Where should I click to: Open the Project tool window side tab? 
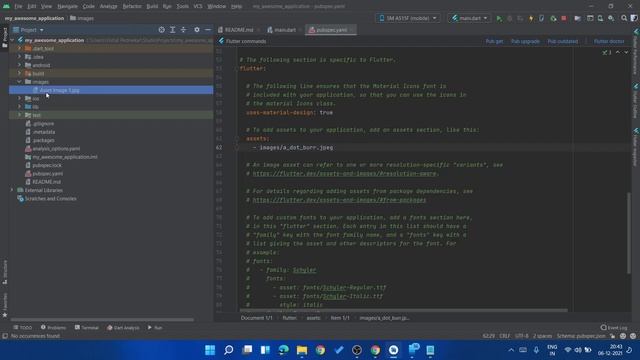pos(4,38)
